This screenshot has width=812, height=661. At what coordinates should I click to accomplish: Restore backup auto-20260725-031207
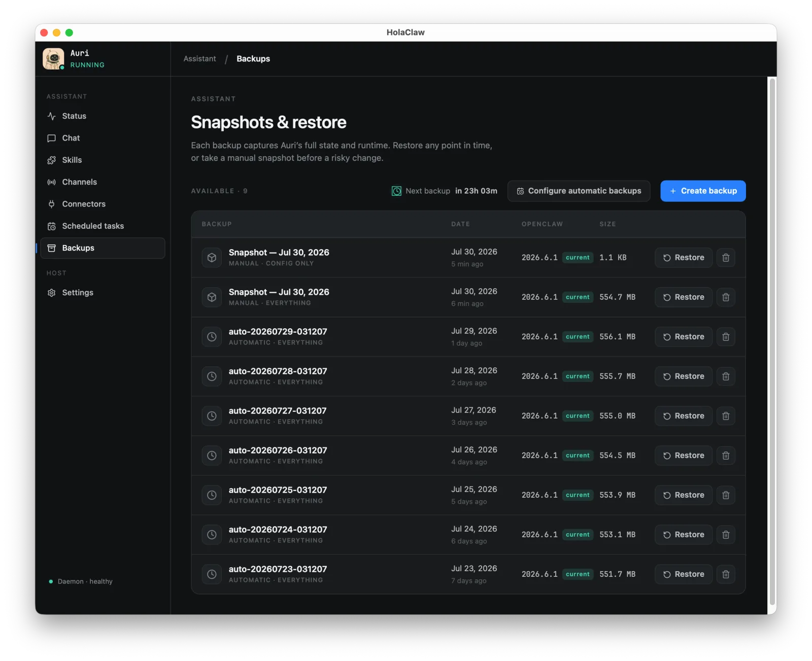[684, 495]
